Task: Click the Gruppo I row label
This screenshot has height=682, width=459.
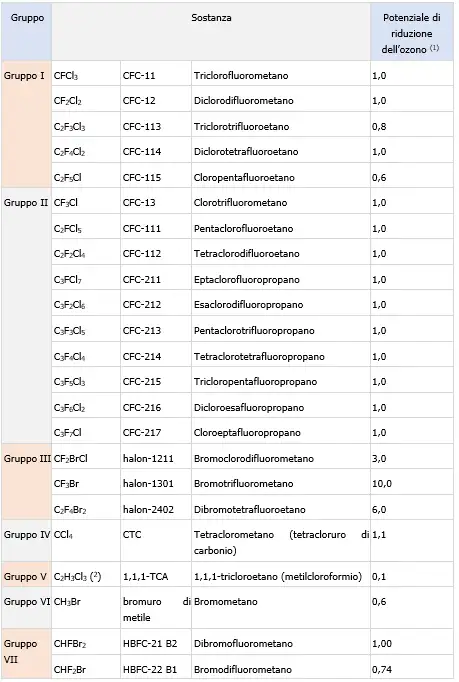Action: coord(24,76)
